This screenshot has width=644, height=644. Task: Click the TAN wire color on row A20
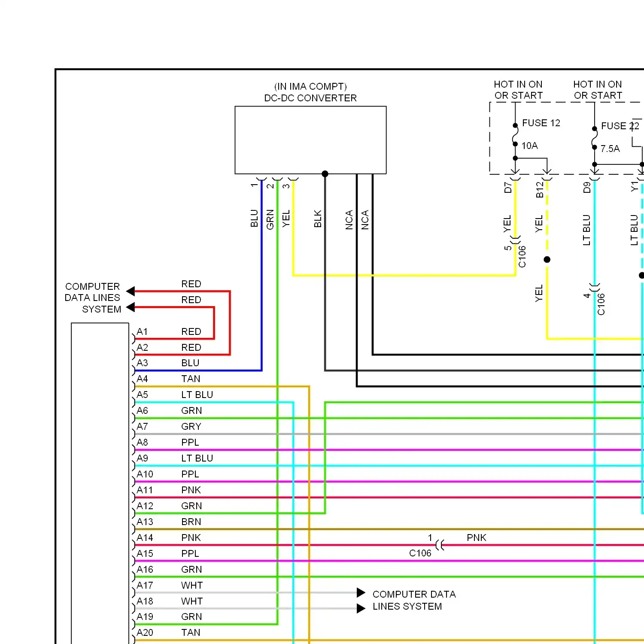coord(191,632)
